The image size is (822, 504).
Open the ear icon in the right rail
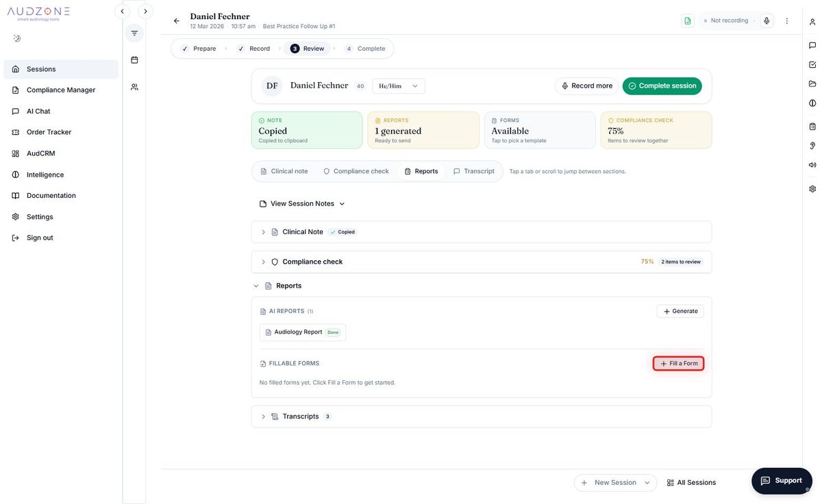pos(812,145)
